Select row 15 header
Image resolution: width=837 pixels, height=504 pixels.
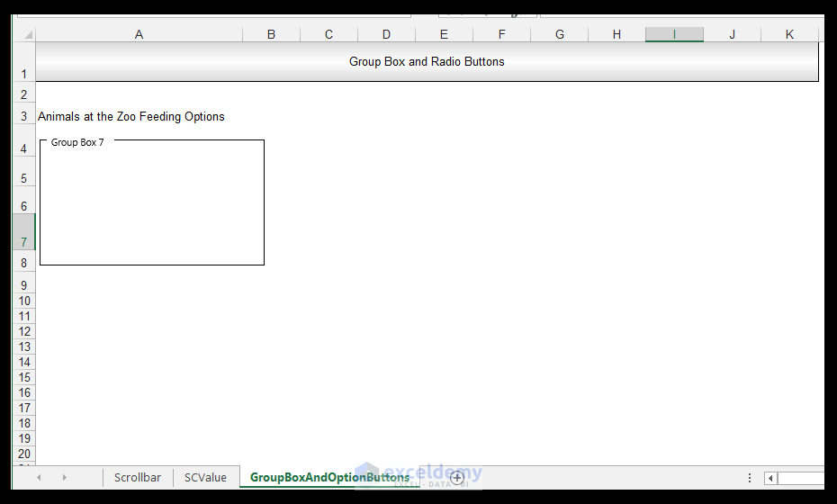coord(23,377)
